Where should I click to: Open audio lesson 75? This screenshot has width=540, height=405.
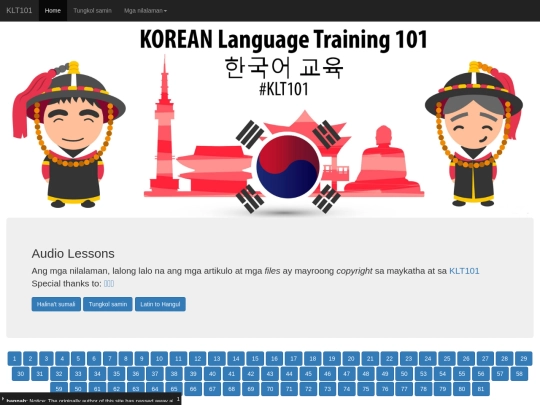(x=366, y=389)
